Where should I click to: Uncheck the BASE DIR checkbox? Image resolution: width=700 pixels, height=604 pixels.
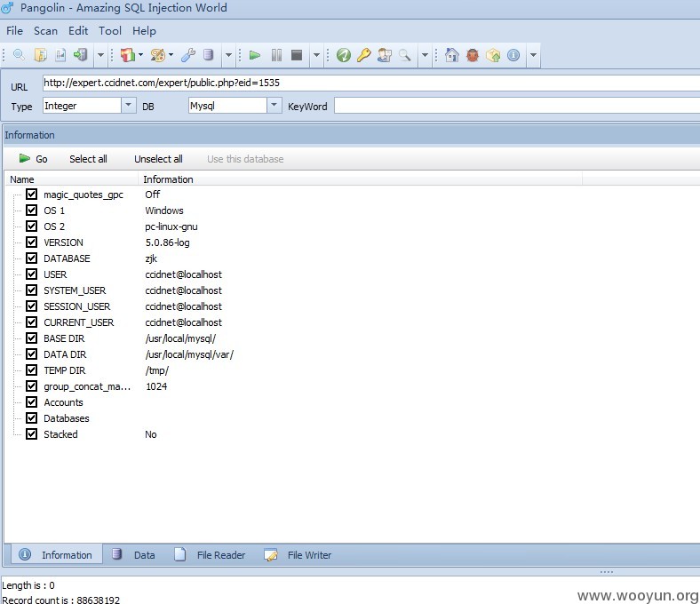pos(31,338)
